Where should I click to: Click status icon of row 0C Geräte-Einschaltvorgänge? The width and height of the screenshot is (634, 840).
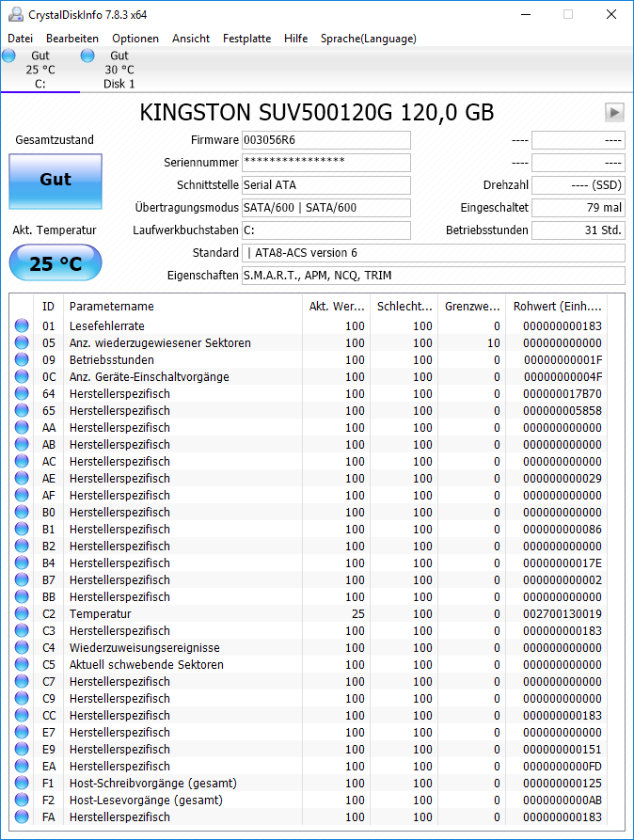click(x=22, y=376)
